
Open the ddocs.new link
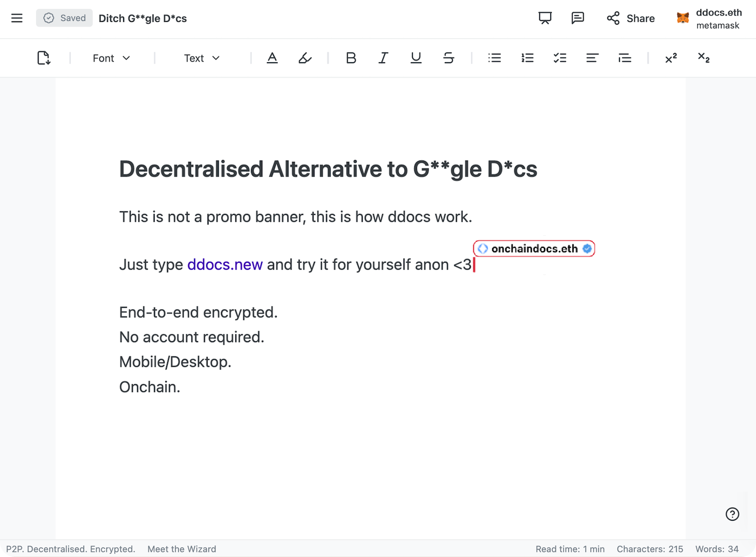coord(225,265)
